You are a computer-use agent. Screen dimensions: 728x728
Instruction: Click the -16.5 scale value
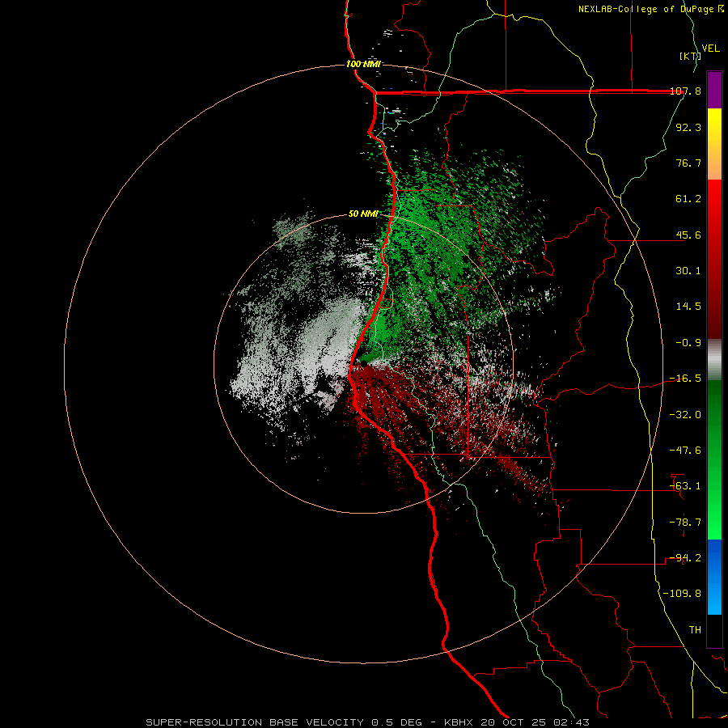pyautogui.click(x=685, y=379)
